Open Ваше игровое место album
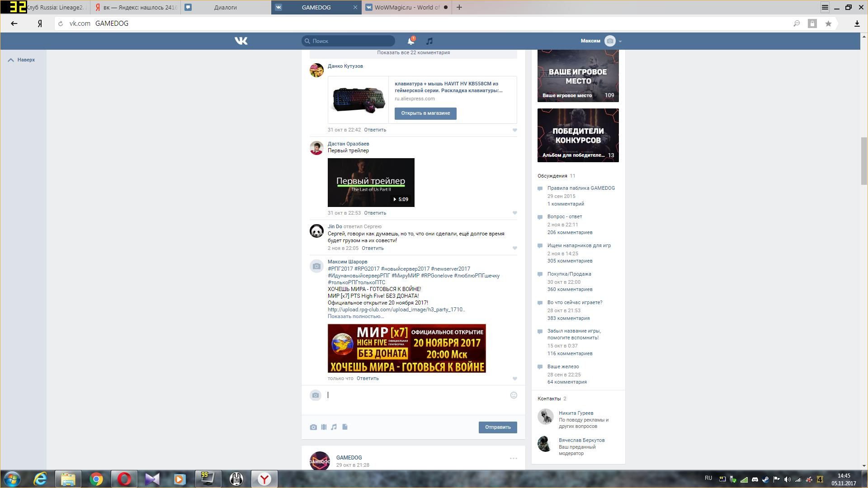 click(x=578, y=76)
